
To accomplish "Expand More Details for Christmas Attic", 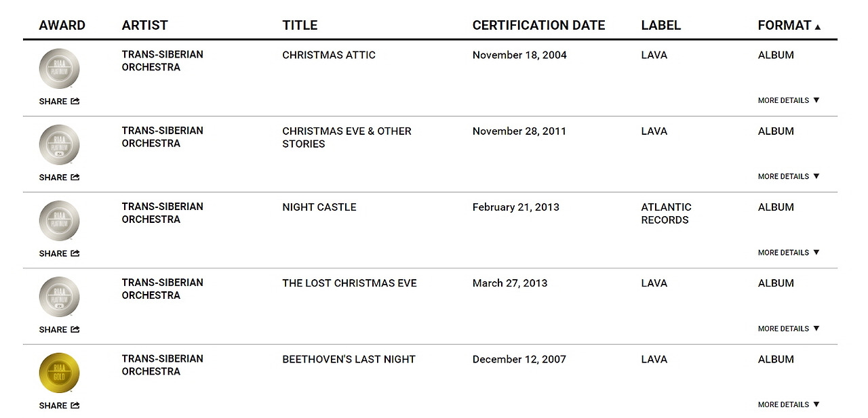I will tap(788, 100).
